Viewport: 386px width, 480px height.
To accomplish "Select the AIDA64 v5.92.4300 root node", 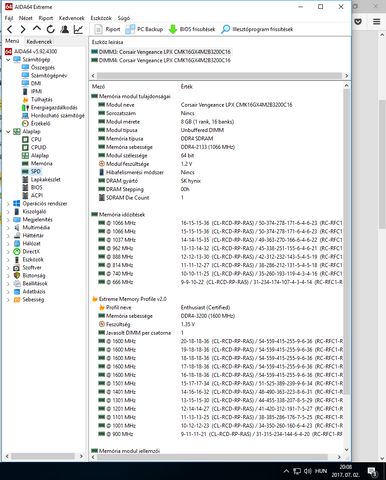I will [31, 51].
